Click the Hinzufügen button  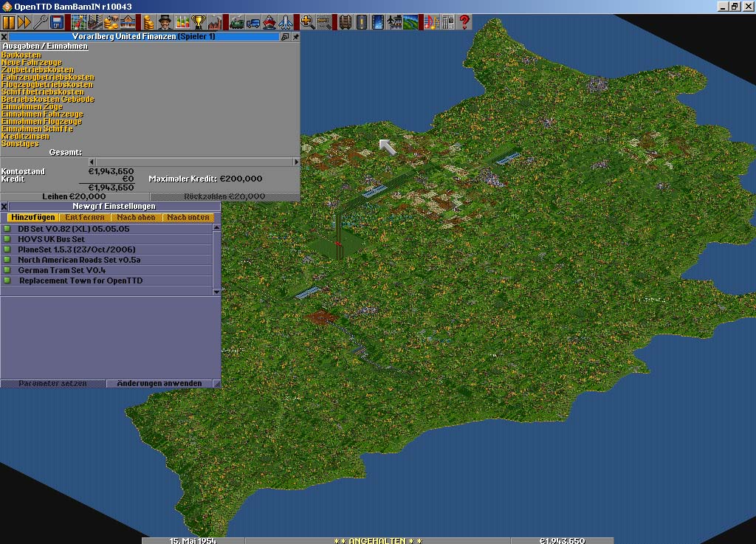pyautogui.click(x=33, y=218)
